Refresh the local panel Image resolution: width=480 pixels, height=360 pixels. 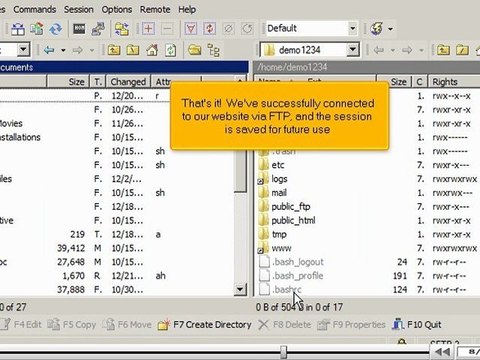pyautogui.click(x=171, y=50)
